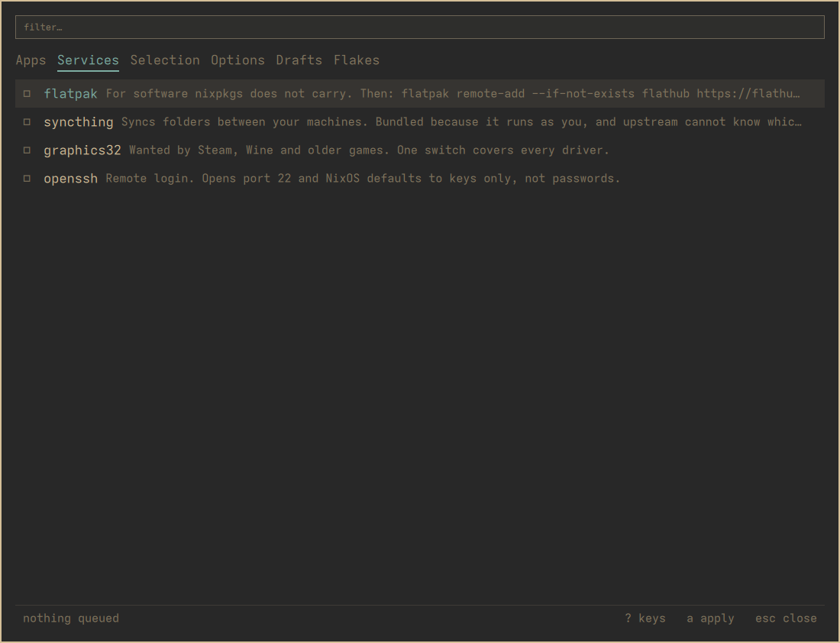Click the 'Wanted by Steam, Wine' description
840x643 pixels.
[369, 150]
